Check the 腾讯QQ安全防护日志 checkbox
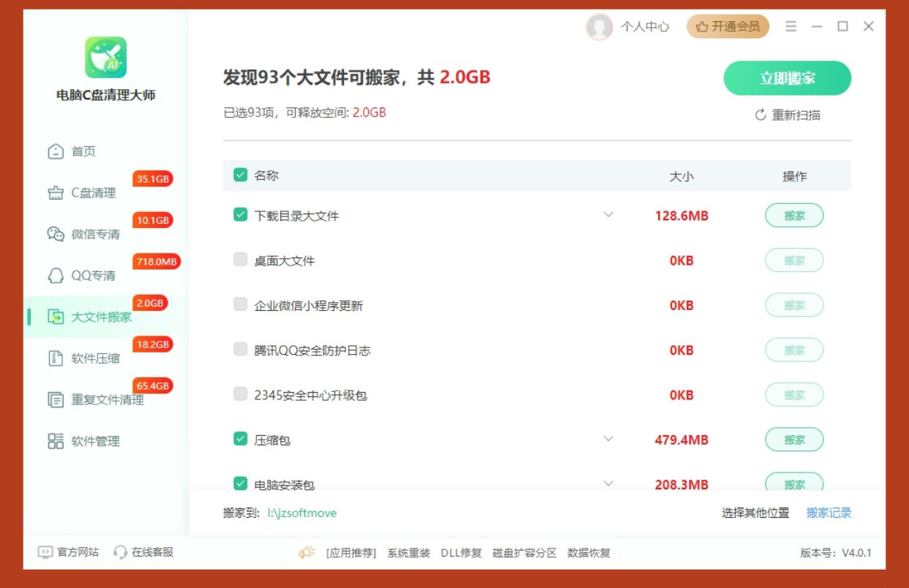Image resolution: width=909 pixels, height=588 pixels. coord(240,350)
